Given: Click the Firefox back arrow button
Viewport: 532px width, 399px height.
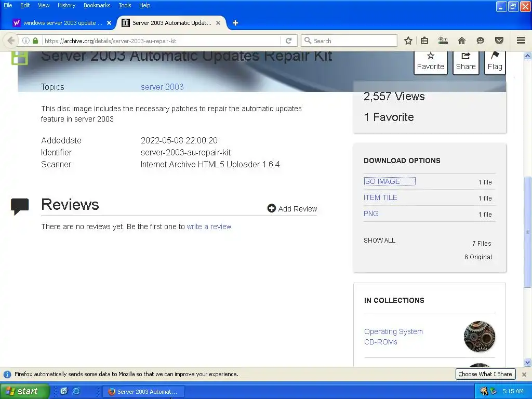Looking at the screenshot, I should [x=11, y=41].
